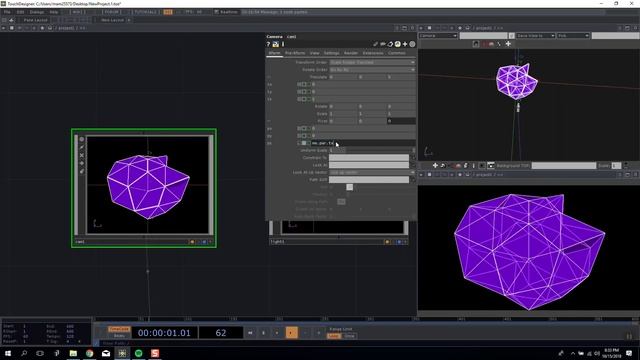This screenshot has height=360, width=640.
Task: Click the Wiki button in top bar
Action: (x=78, y=12)
